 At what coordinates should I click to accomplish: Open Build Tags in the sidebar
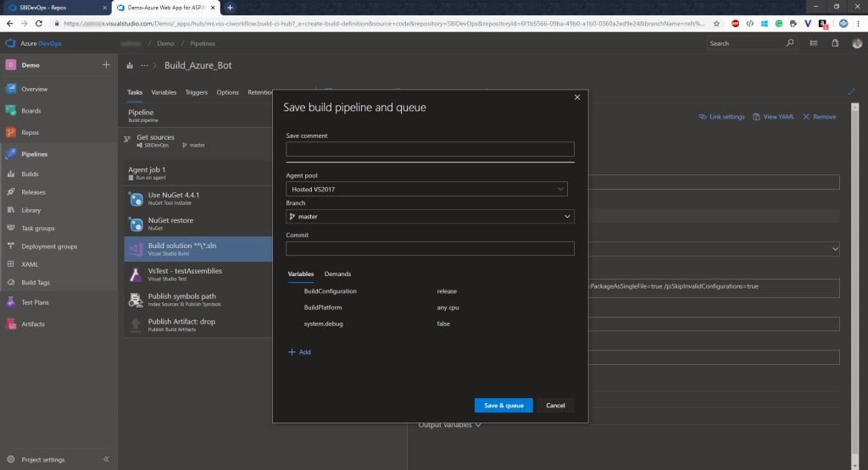(x=36, y=283)
